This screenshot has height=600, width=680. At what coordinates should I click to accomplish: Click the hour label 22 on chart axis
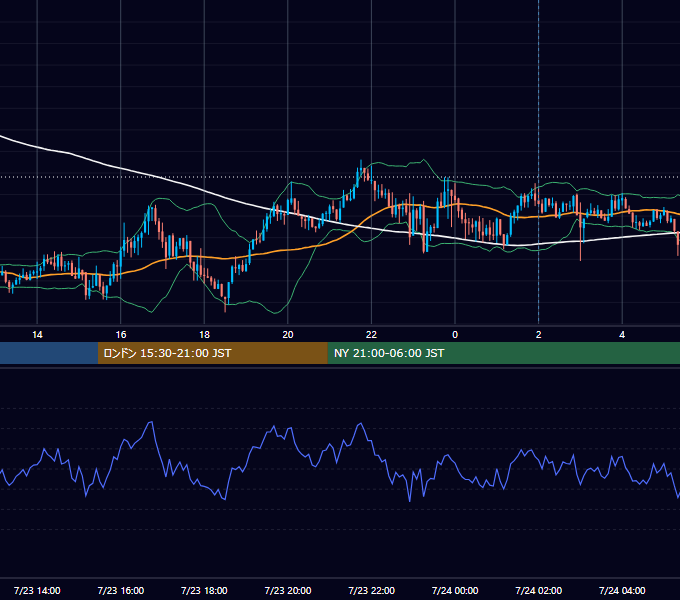(x=371, y=335)
